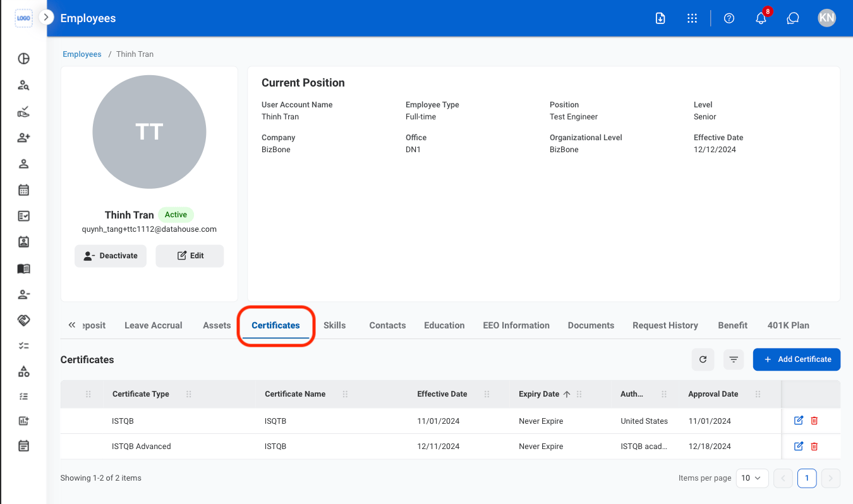The height and width of the screenshot is (504, 853).
Task: Click the TT profile avatar
Action: (x=149, y=131)
